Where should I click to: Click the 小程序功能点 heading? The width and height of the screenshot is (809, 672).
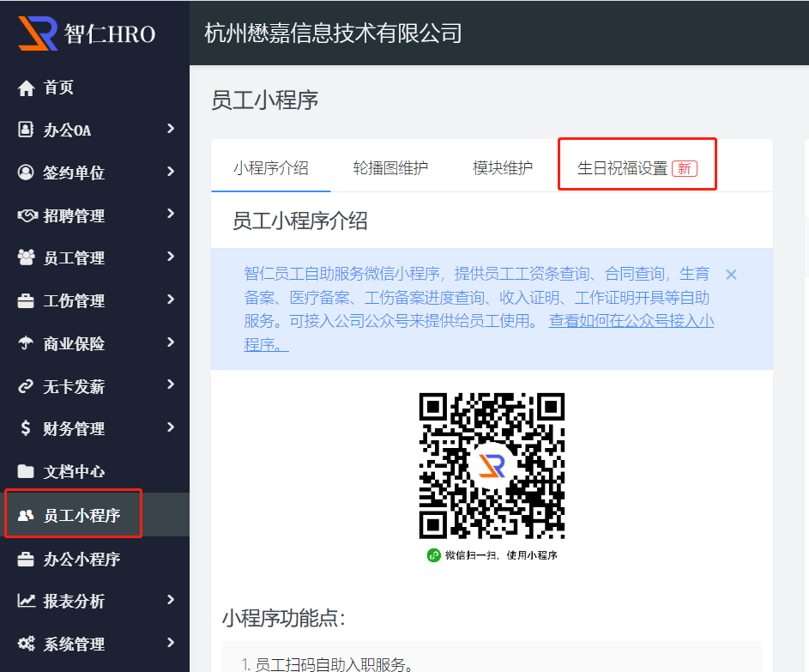284,618
